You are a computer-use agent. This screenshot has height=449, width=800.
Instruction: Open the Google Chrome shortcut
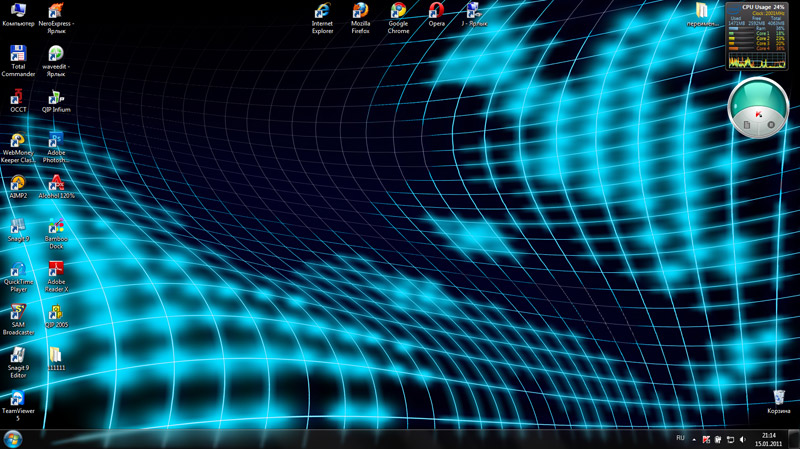[398, 12]
